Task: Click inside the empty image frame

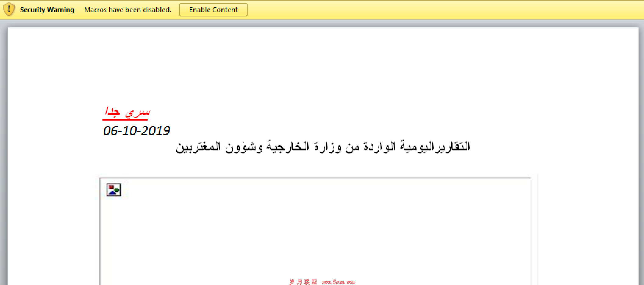Action: pos(316,231)
